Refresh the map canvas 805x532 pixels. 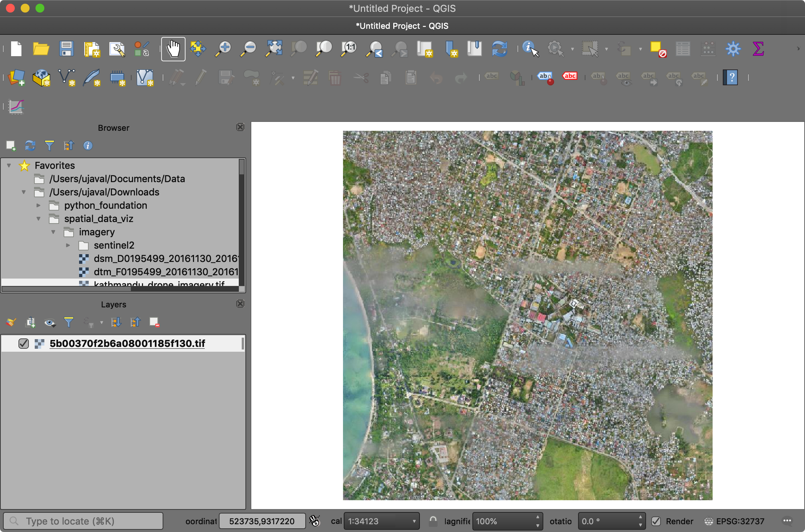(499, 48)
